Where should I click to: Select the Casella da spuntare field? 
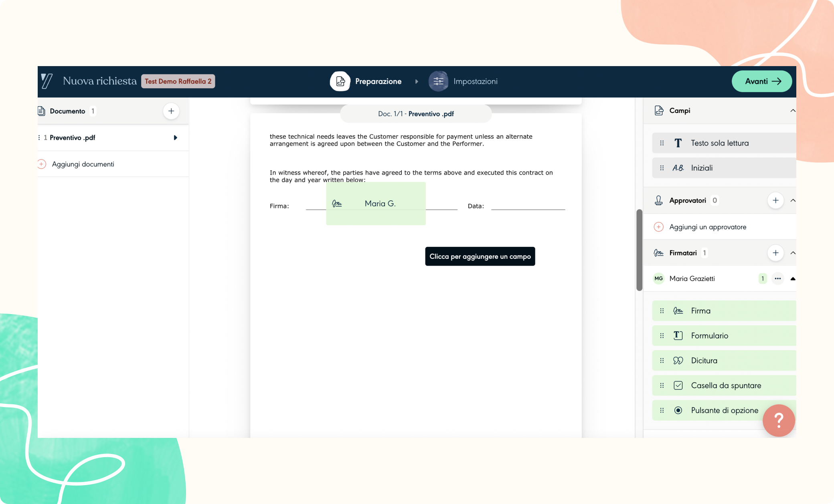click(x=725, y=385)
